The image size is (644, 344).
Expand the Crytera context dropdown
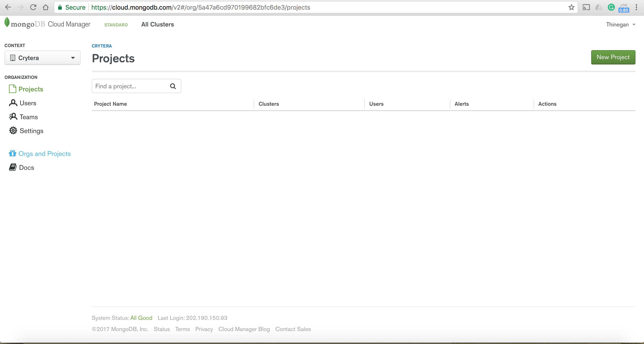43,58
